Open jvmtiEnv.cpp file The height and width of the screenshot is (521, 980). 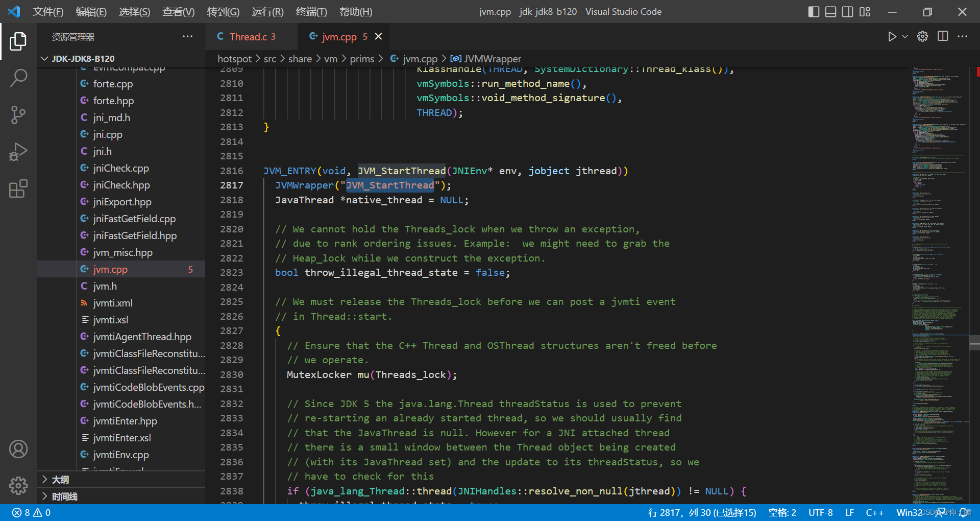pos(121,455)
